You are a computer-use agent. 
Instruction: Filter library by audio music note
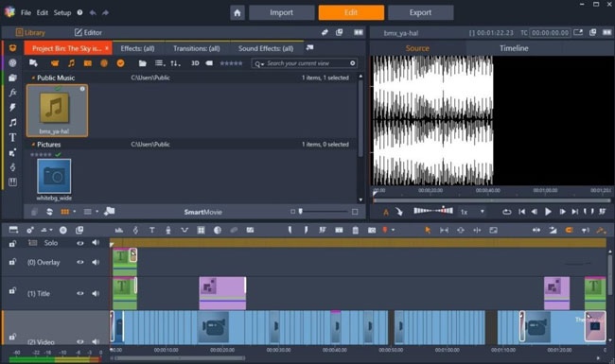click(71, 63)
